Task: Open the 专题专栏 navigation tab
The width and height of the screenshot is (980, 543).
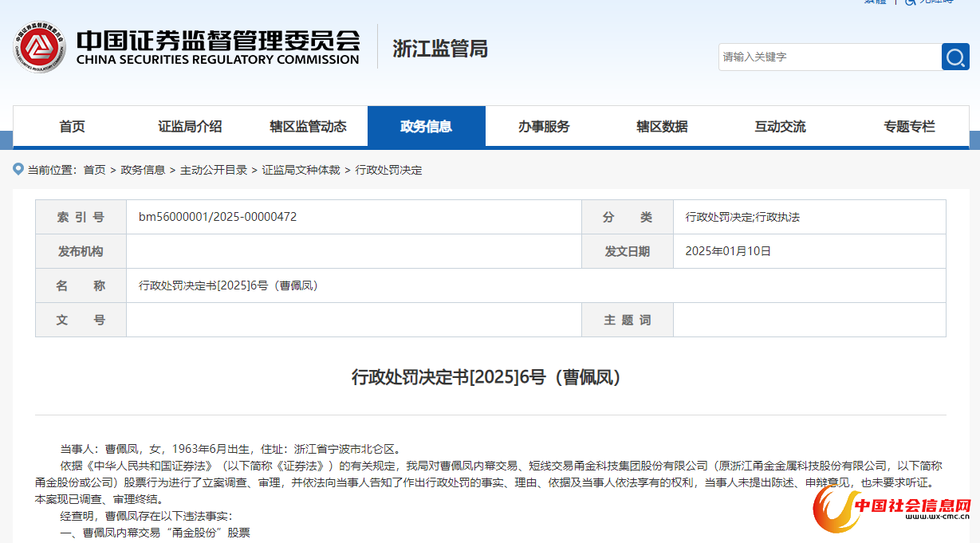Action: pos(909,126)
